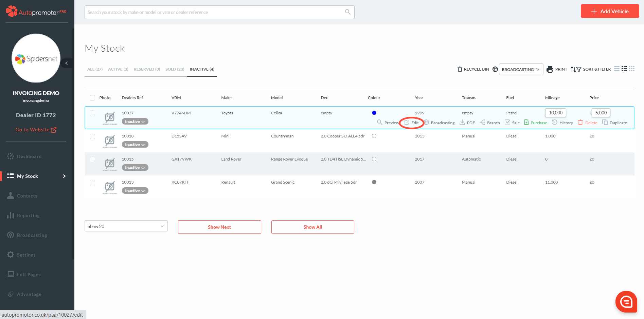Screen dimensions: 644x319
Task: Click the Print icon
Action: (550, 69)
